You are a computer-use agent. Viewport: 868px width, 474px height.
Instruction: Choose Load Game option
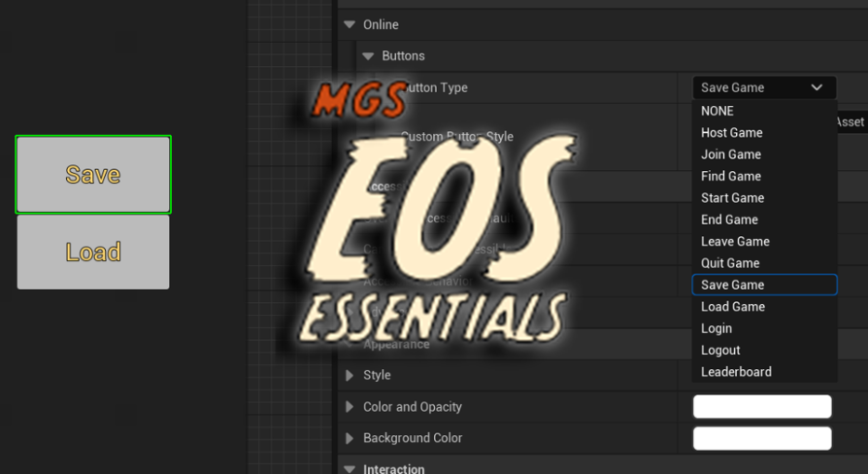click(x=764, y=307)
